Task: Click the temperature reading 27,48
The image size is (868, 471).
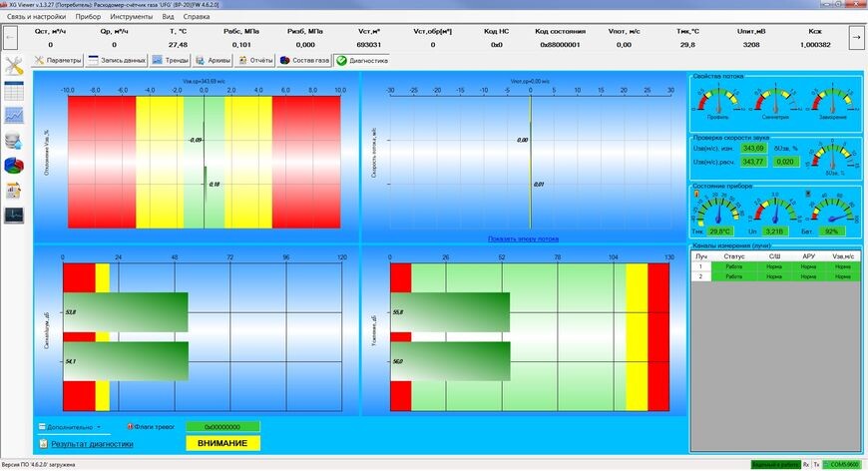Action: tap(178, 45)
